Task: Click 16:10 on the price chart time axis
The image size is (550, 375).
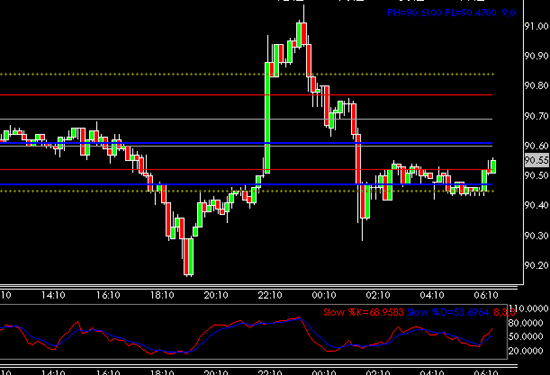Action: click(x=108, y=295)
